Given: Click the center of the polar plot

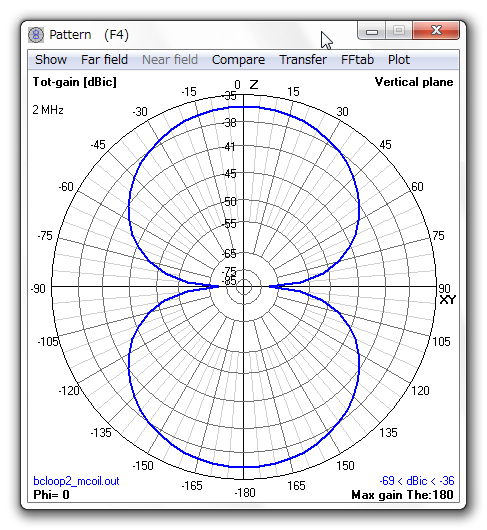Looking at the screenshot, I should coord(244,287).
